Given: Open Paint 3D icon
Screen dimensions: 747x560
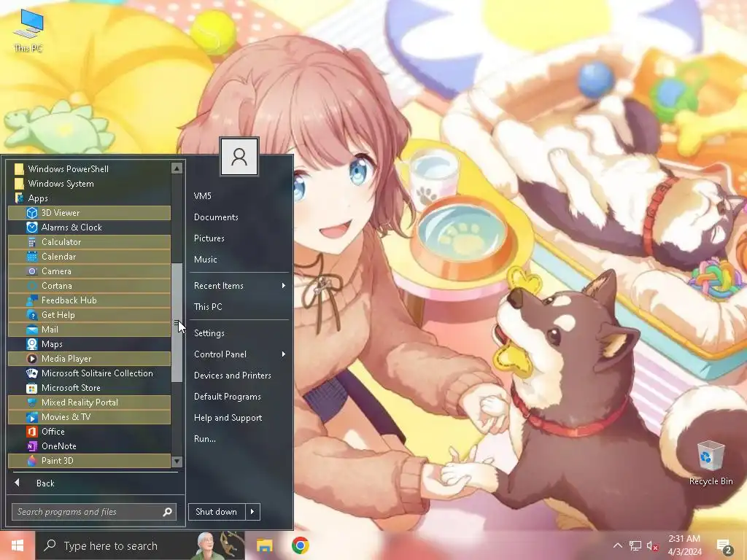Looking at the screenshot, I should click(x=32, y=461).
